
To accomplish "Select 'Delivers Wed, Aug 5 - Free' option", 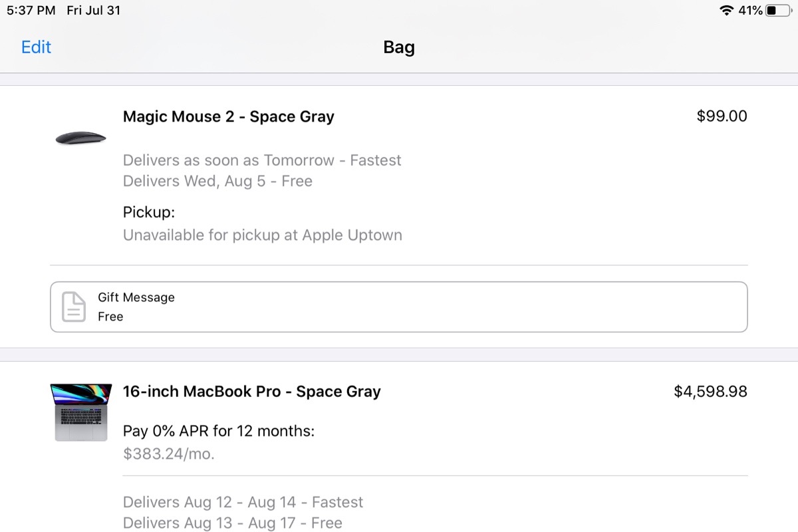I will 217,181.
